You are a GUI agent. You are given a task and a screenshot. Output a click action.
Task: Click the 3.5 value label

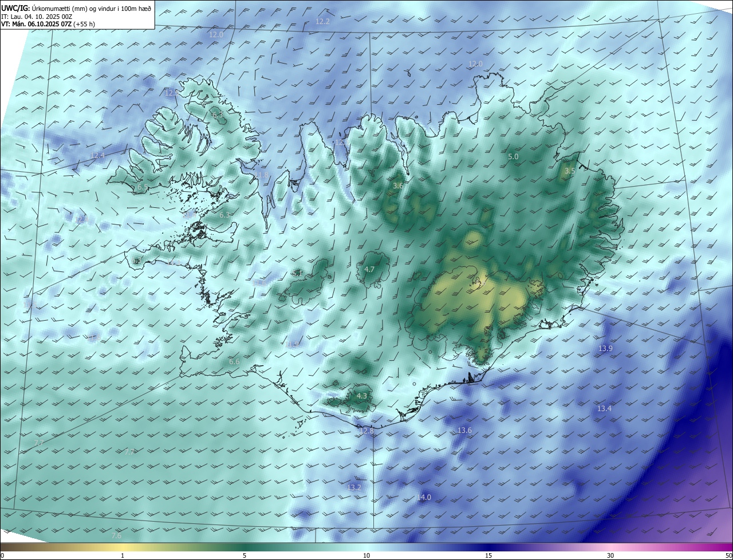570,171
